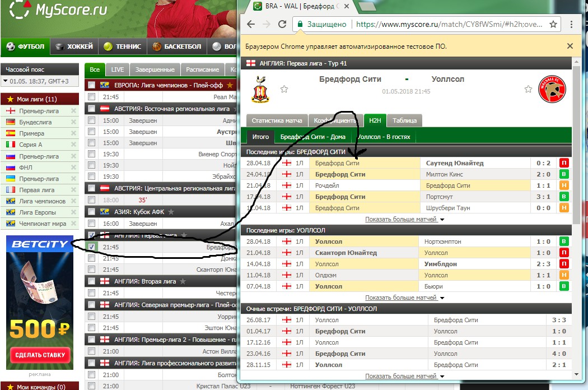
Task: Open the Хоккей sport section
Action: pyautogui.click(x=74, y=47)
